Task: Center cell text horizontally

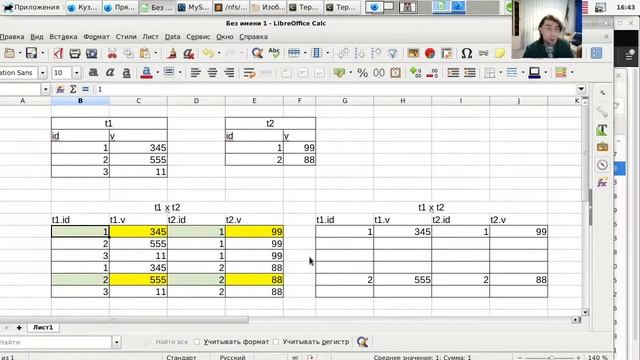Action: [212, 73]
